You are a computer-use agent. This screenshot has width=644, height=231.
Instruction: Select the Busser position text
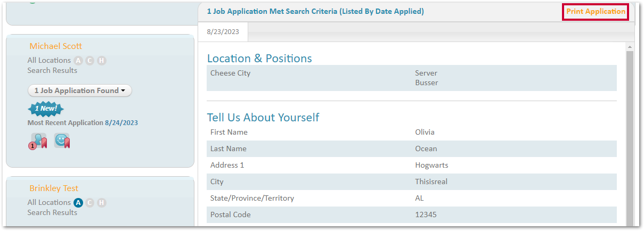(427, 83)
